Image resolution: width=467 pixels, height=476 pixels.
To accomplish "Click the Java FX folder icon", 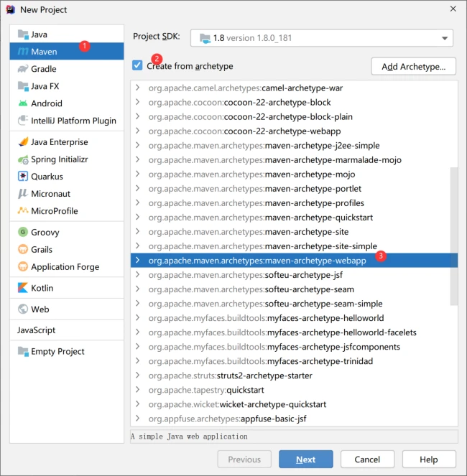I will 23,86.
